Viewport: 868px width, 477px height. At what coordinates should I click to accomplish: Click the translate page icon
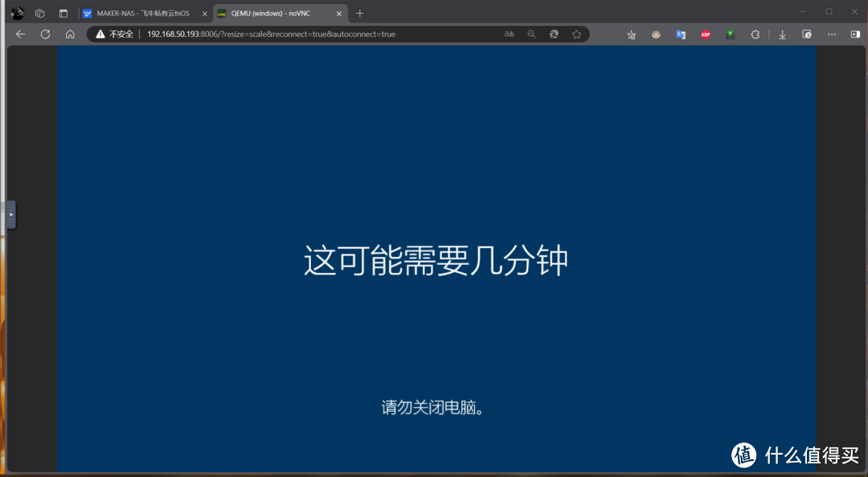(x=510, y=34)
